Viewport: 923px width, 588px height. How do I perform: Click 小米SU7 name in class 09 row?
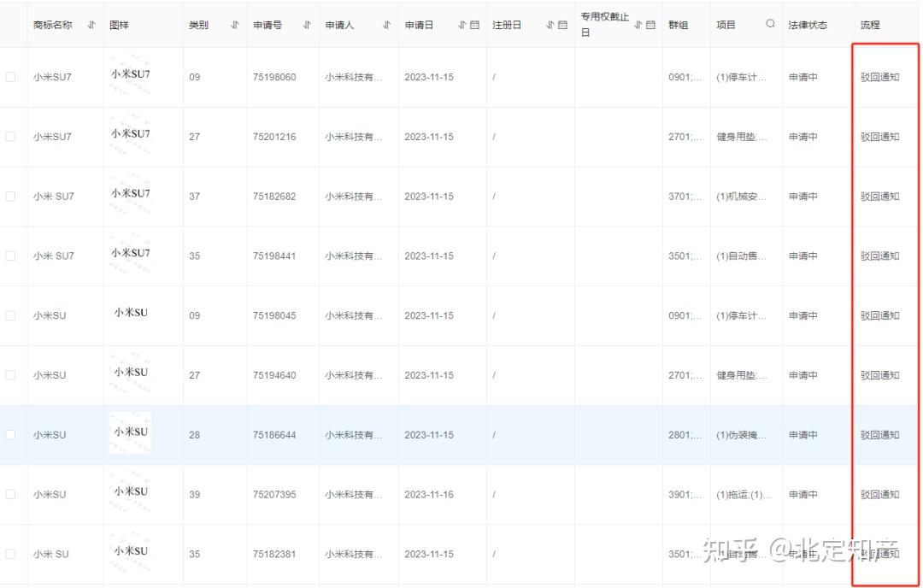pyautogui.click(x=52, y=77)
